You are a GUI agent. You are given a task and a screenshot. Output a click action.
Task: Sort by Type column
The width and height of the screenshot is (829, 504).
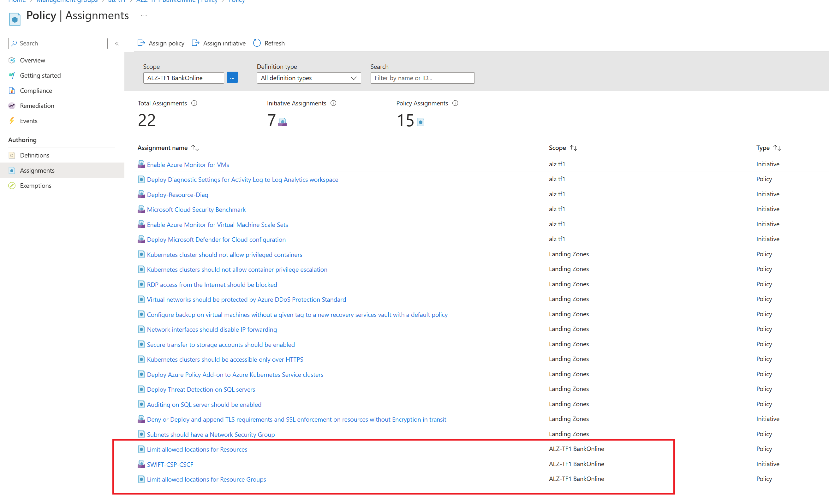(x=777, y=148)
